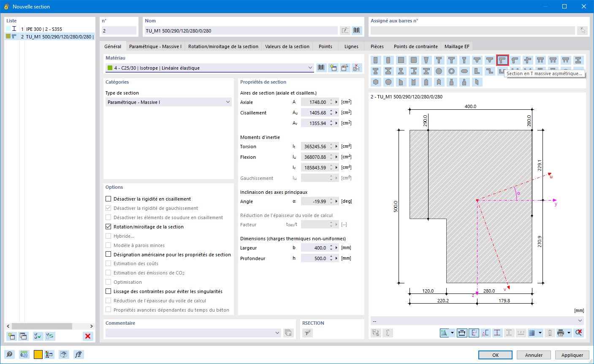Select TU_M1 section in the list
Screen dimensions: 594x364
pyautogui.click(x=50, y=37)
